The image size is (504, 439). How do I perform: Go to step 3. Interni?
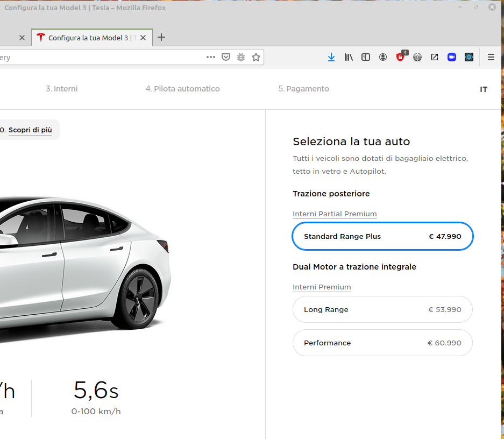[x=62, y=89]
